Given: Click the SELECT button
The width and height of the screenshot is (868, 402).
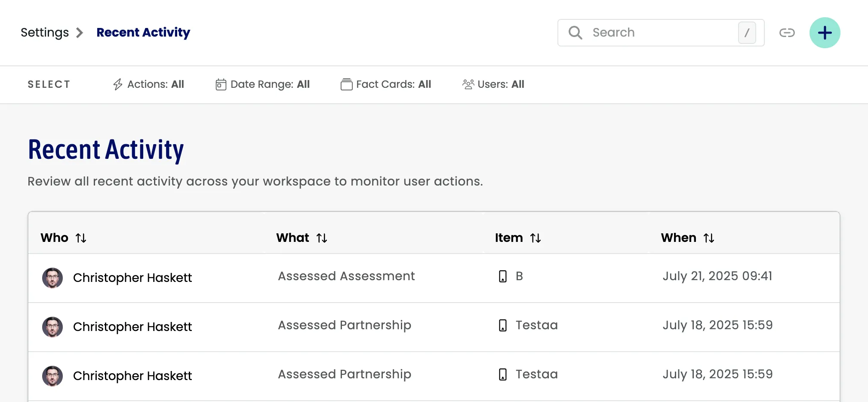Looking at the screenshot, I should (x=49, y=84).
